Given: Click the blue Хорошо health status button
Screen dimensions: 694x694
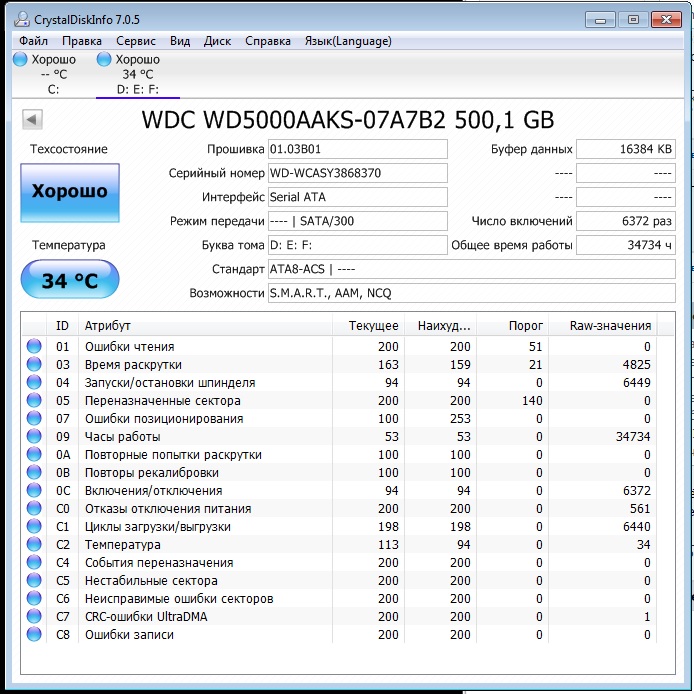Looking at the screenshot, I should (70, 193).
